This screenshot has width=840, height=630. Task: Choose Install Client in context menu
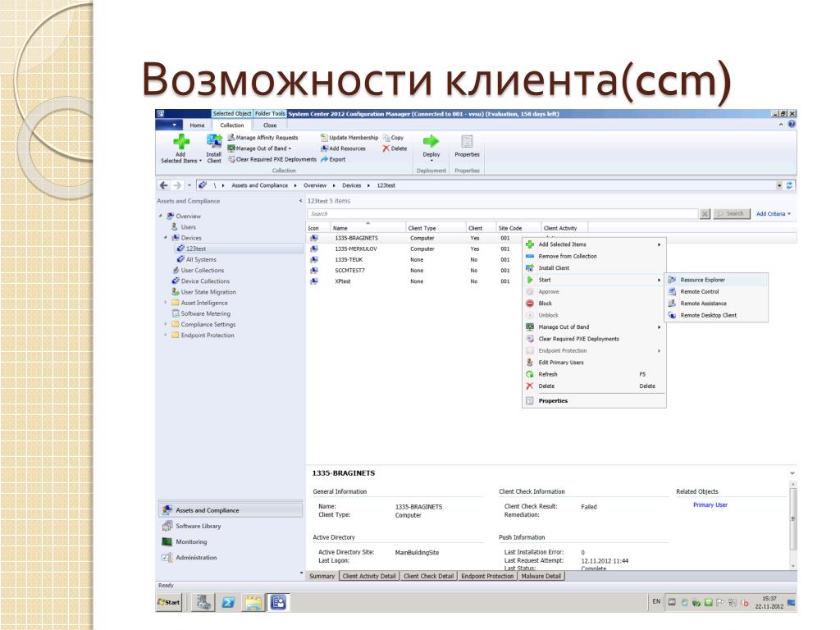point(594,268)
